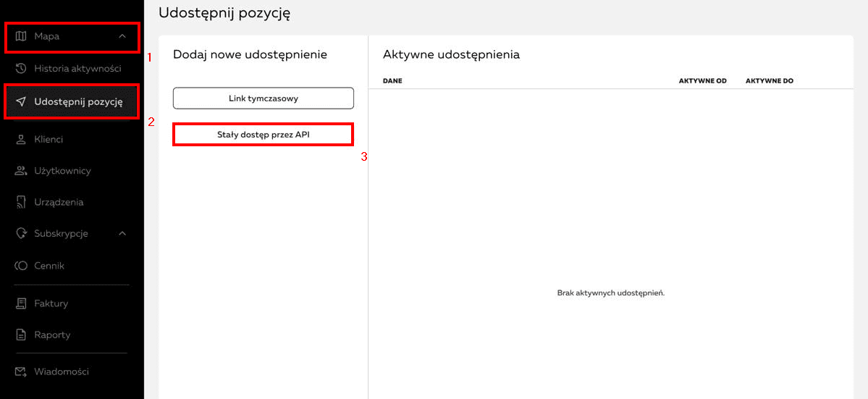Click the AKTYWNE OD column header
Image resolution: width=868 pixels, height=399 pixels.
click(x=702, y=81)
